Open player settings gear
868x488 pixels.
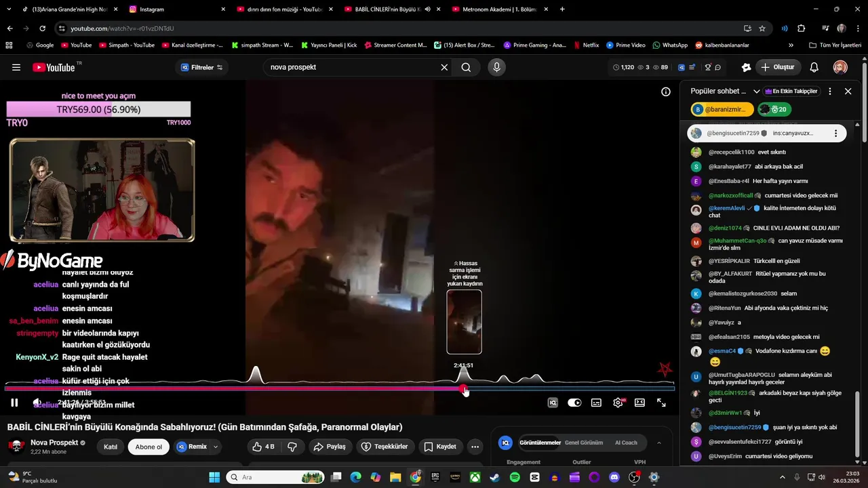pos(618,403)
